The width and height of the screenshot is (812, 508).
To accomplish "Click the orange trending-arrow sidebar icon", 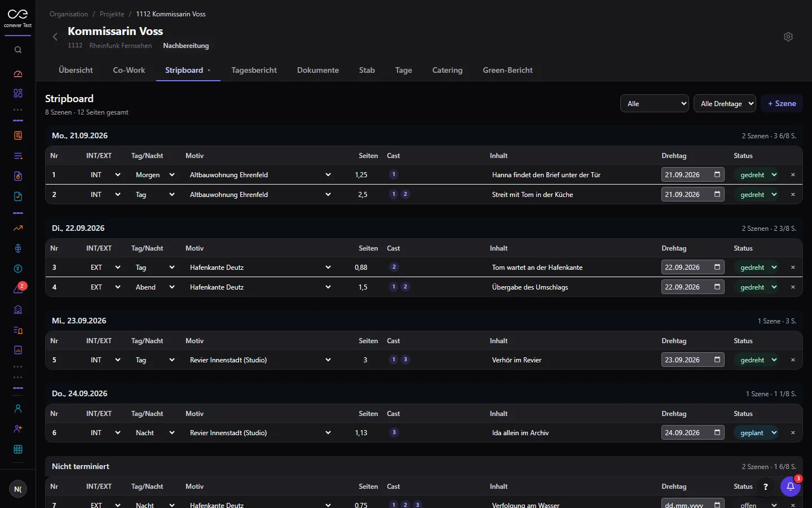I will [x=18, y=228].
